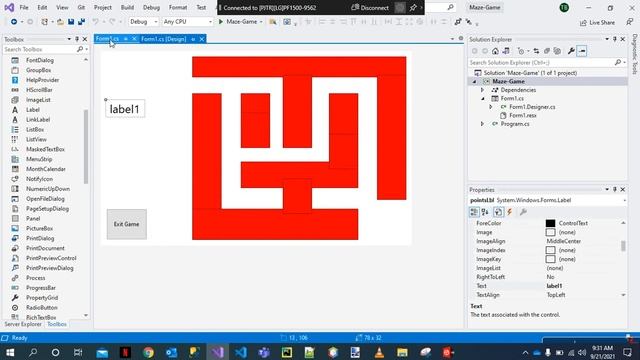This screenshot has width=640, height=360.
Task: Click the Property Pages wrench icon
Action: (523, 212)
